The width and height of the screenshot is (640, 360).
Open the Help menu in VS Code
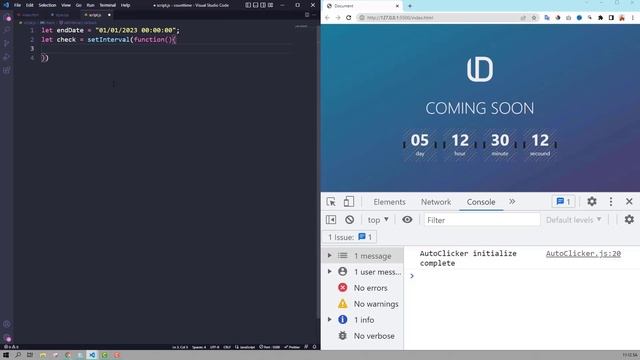coord(126,5)
